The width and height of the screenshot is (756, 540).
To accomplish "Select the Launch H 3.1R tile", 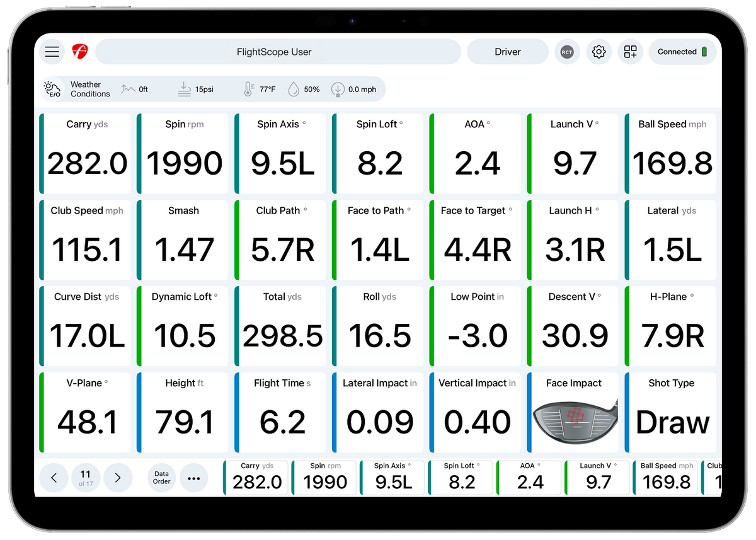I will click(573, 240).
